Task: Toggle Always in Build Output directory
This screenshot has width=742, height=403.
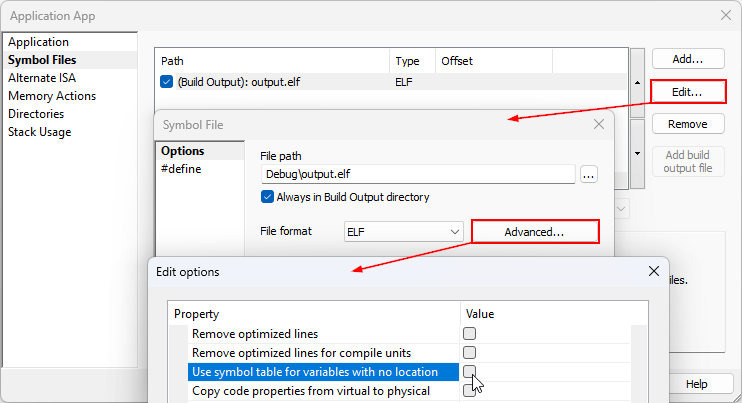Action: pyautogui.click(x=267, y=197)
